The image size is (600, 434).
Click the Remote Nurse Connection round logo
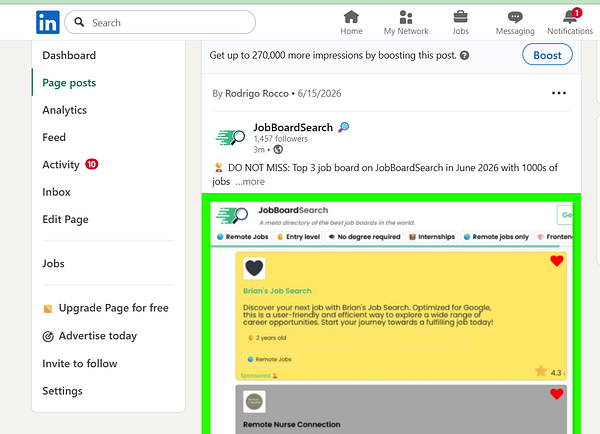click(254, 401)
